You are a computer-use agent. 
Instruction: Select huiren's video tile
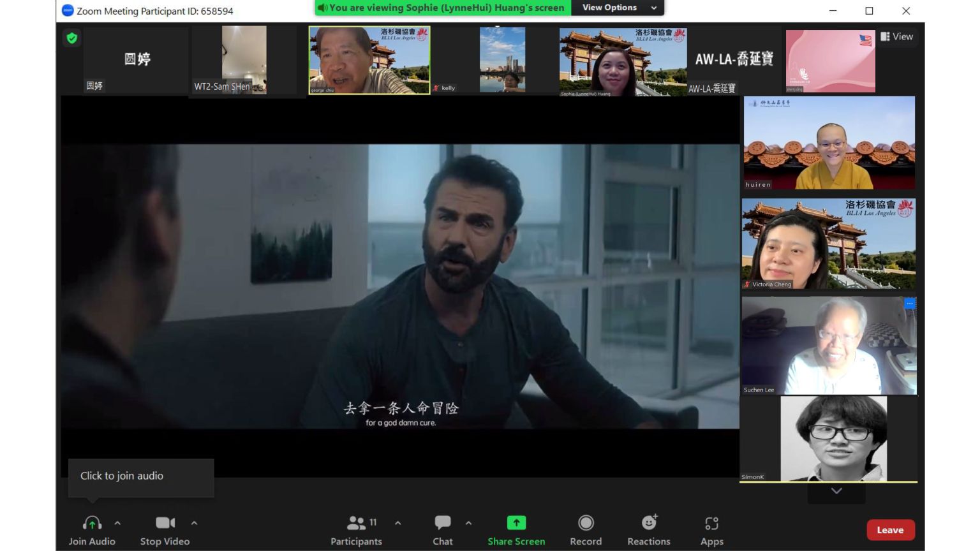pyautogui.click(x=829, y=143)
